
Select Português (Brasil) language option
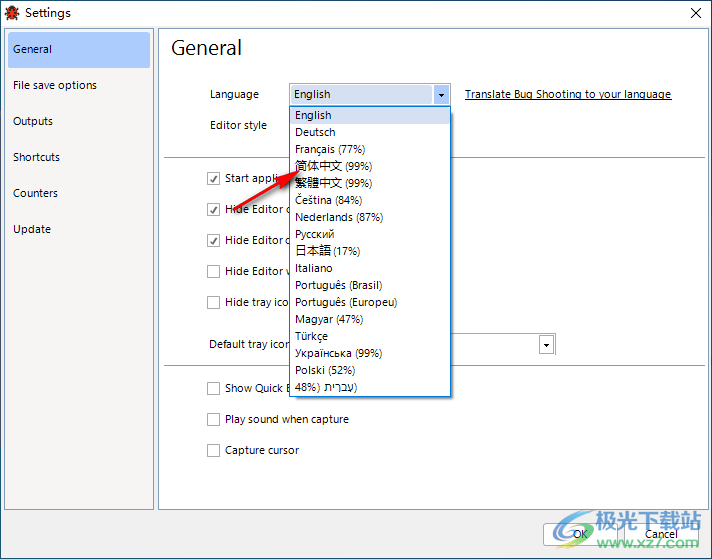(370, 285)
